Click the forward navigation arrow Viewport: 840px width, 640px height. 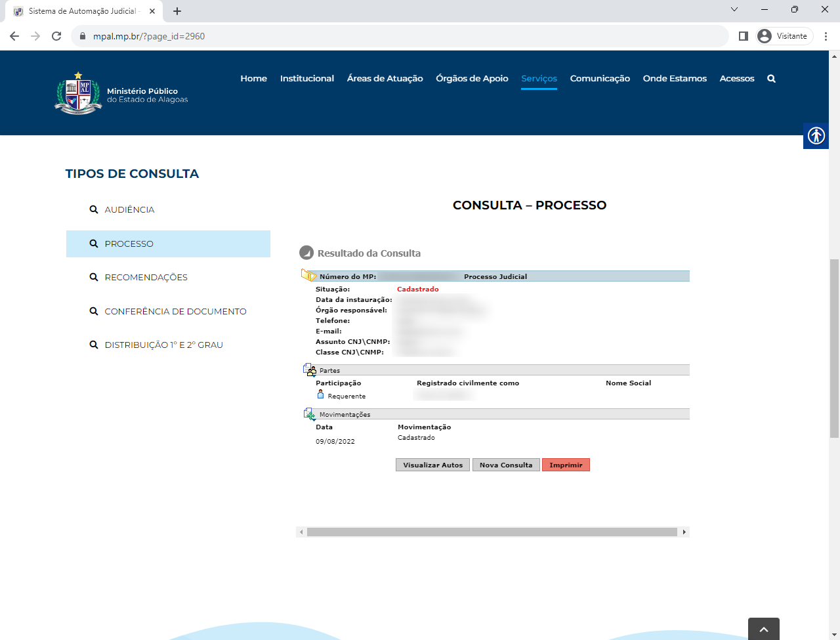point(35,36)
